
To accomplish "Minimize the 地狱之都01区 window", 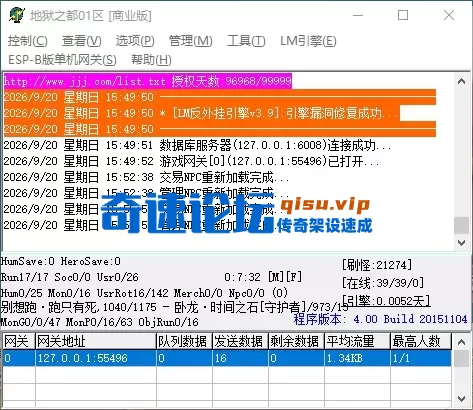I will click(x=358, y=15).
